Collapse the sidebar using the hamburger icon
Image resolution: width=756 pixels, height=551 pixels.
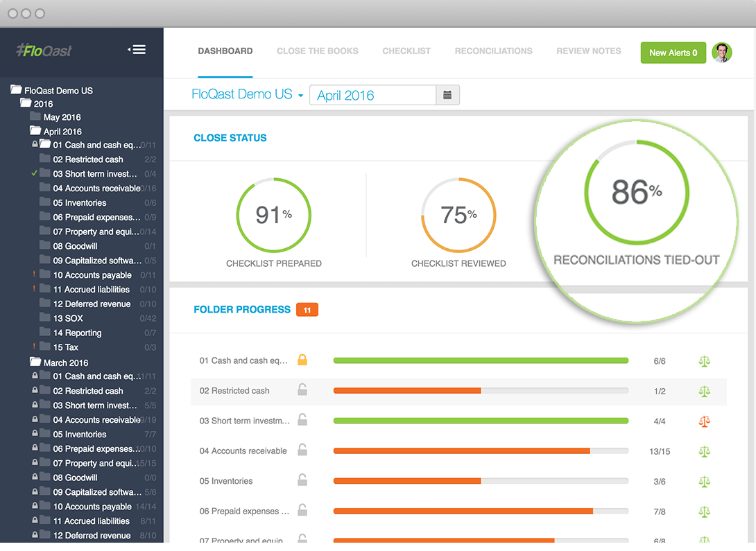pos(137,49)
